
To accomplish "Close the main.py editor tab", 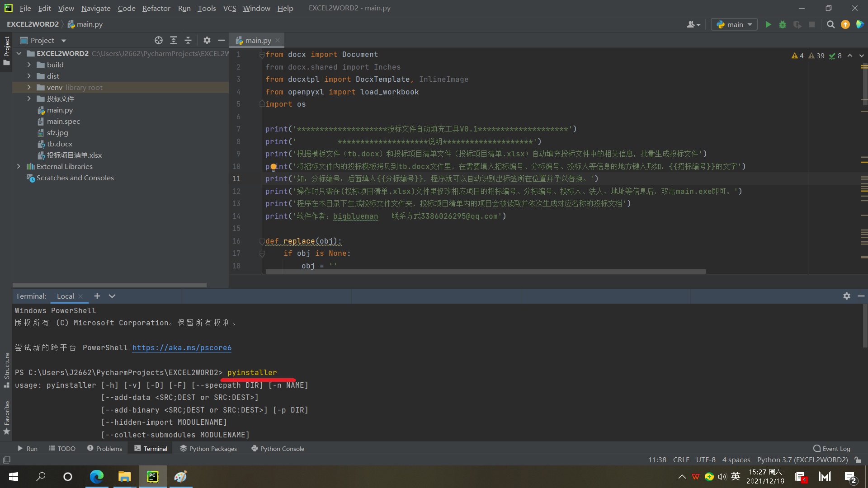I will (x=278, y=40).
